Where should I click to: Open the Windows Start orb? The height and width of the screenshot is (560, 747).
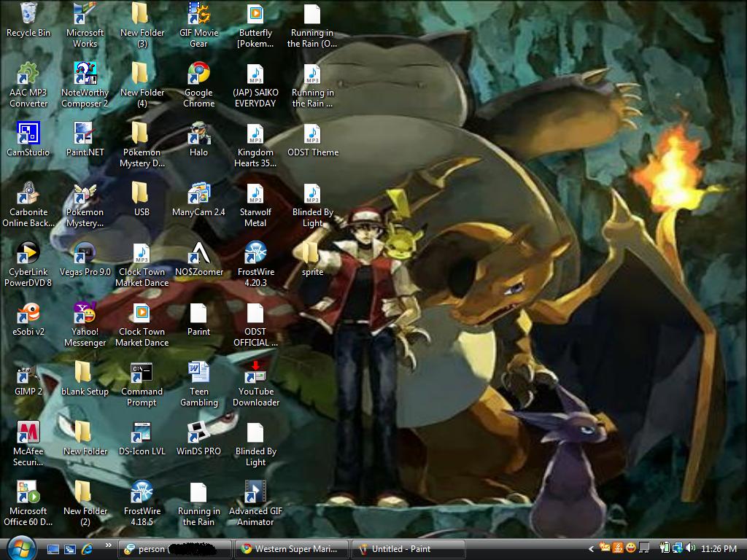click(20, 548)
